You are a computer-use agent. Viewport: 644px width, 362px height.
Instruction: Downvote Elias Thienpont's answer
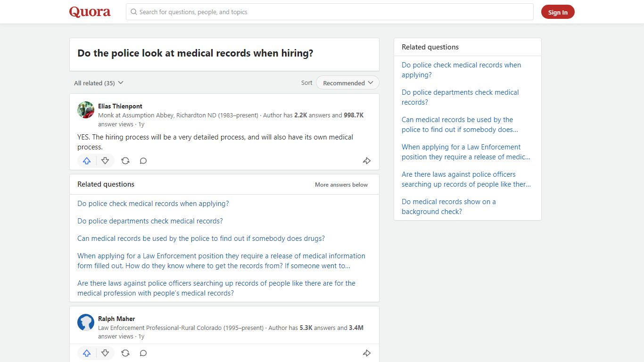tap(105, 161)
